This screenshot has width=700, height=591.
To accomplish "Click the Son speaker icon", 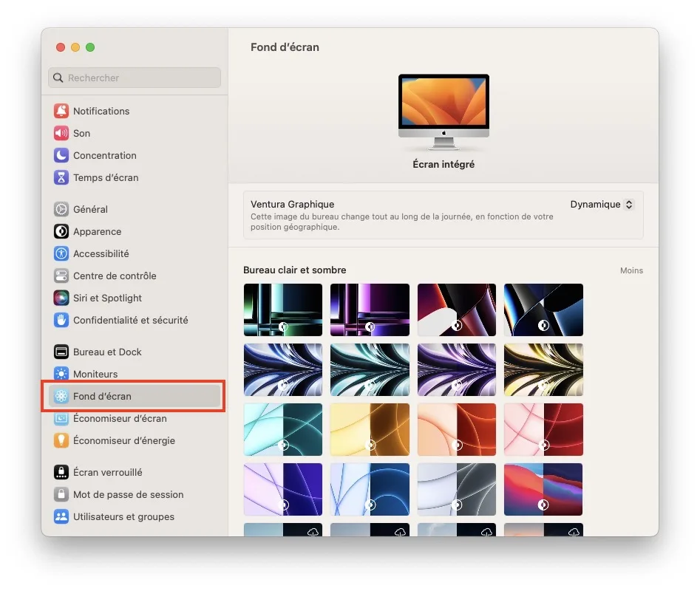I will pos(61,133).
